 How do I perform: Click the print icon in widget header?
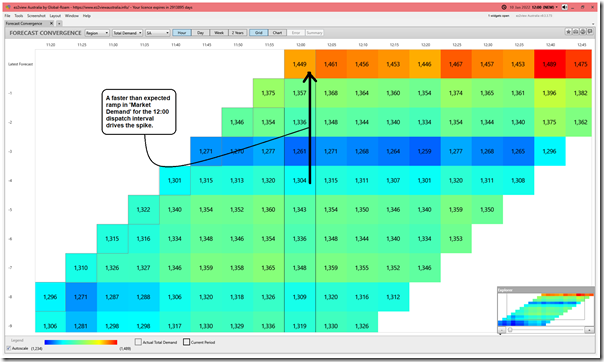coord(575,32)
